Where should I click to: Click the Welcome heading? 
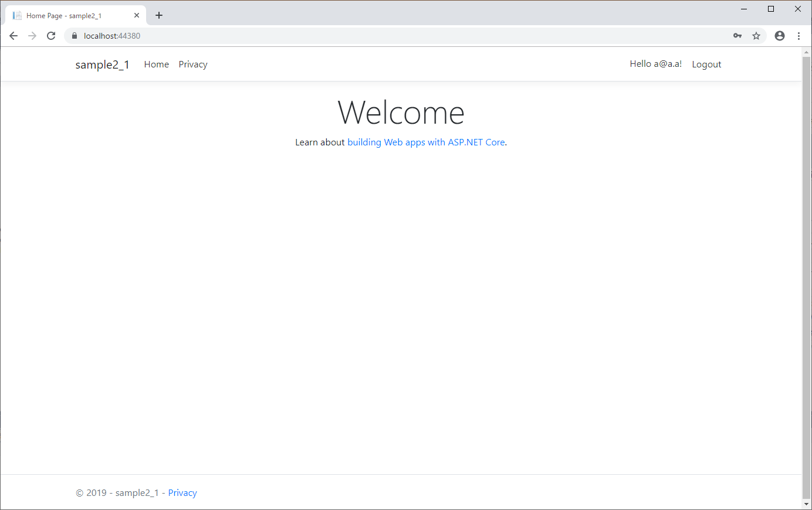(401, 113)
